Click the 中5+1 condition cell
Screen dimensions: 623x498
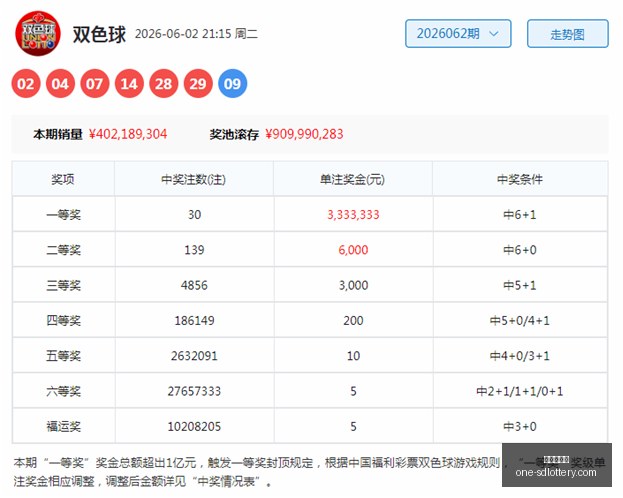[520, 286]
